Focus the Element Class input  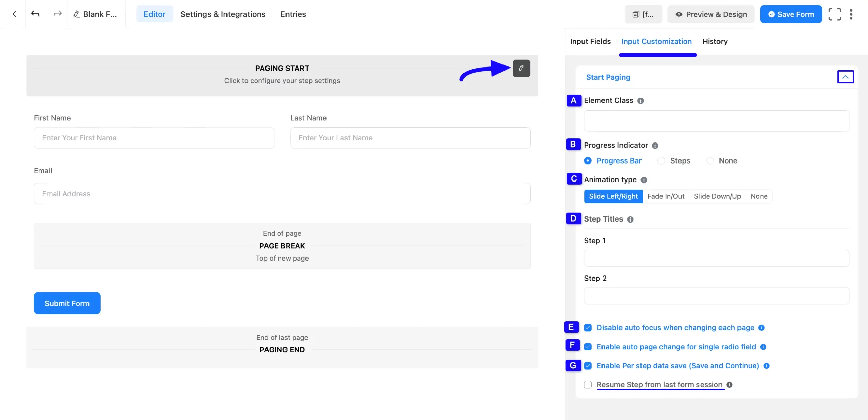(x=716, y=121)
